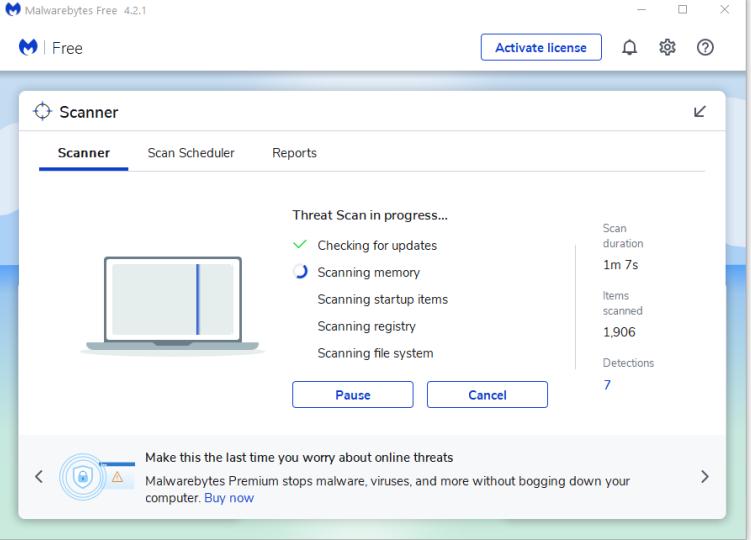The image size is (751, 540).
Task: Click the 'Scanning startup items' step
Action: click(383, 299)
